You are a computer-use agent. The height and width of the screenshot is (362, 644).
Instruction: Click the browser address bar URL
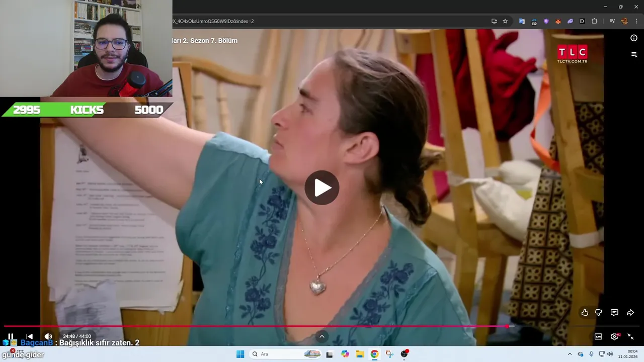pos(213,21)
